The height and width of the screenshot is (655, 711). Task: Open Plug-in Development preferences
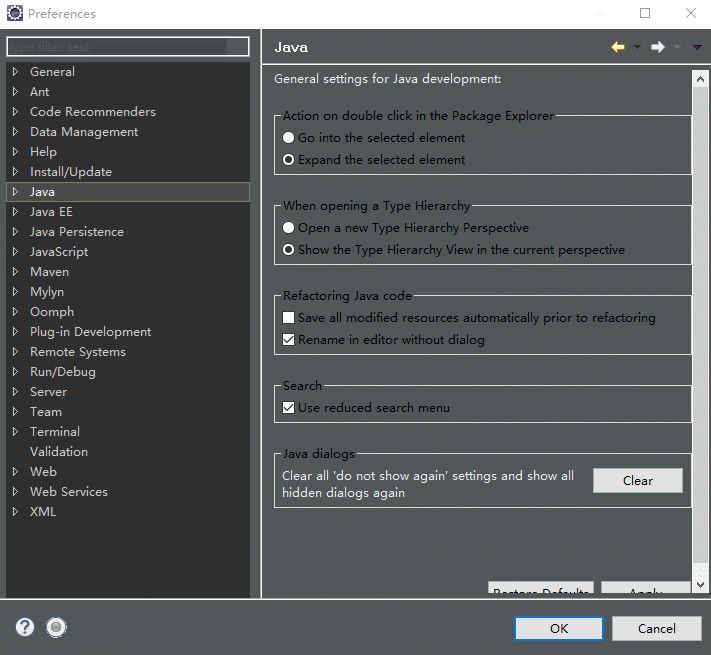(x=90, y=332)
